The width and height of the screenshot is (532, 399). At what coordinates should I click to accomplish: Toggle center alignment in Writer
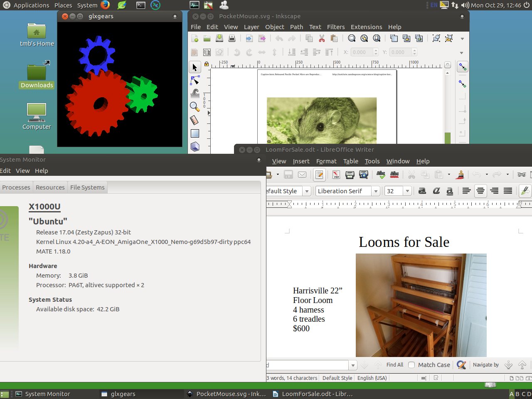pyautogui.click(x=480, y=191)
